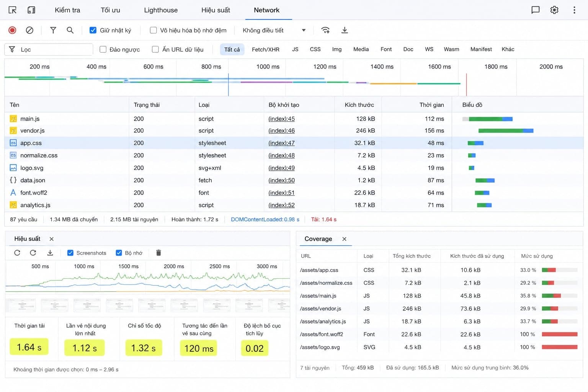Screen dimensions: 588x392
Task: Click the font.woff2 font icon
Action: (13, 193)
